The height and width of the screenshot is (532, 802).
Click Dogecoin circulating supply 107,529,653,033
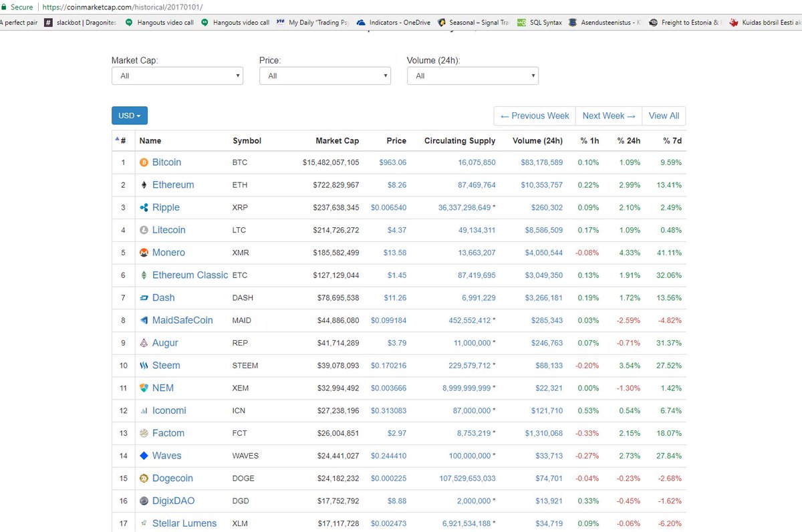coord(468,479)
